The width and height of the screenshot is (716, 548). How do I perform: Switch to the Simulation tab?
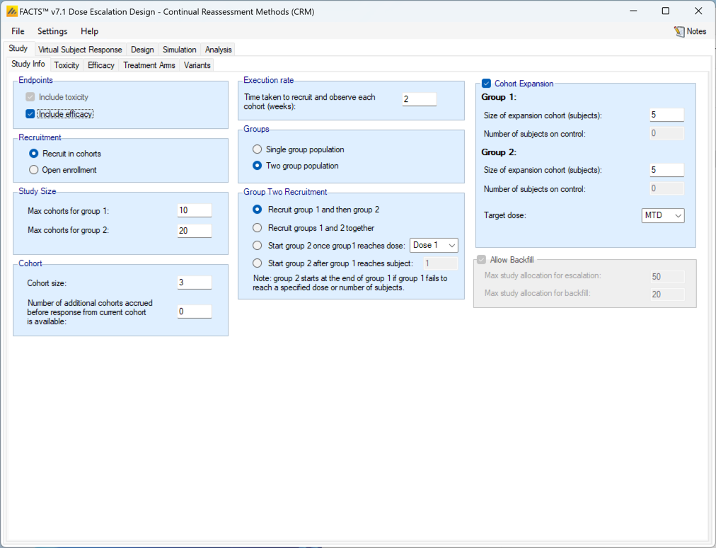tap(180, 49)
